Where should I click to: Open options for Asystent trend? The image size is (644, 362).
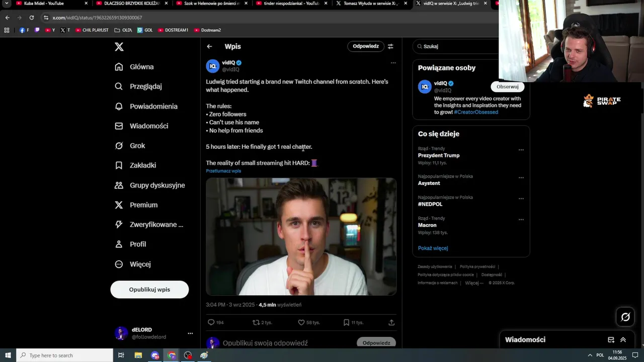(521, 177)
